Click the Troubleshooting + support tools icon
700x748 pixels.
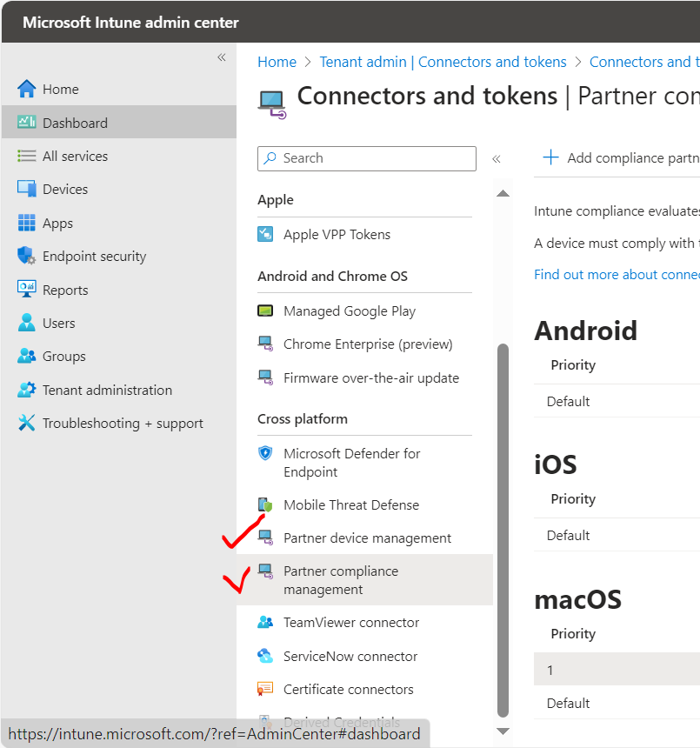coord(26,423)
